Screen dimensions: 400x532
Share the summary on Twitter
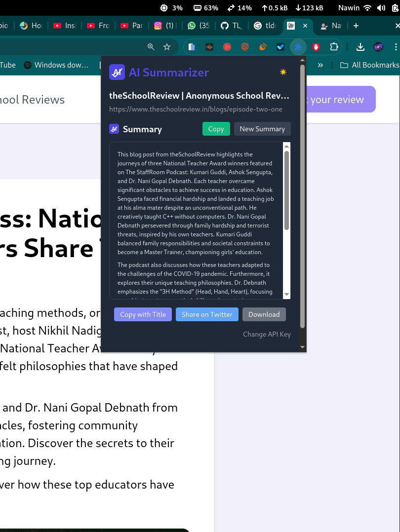pos(207,314)
